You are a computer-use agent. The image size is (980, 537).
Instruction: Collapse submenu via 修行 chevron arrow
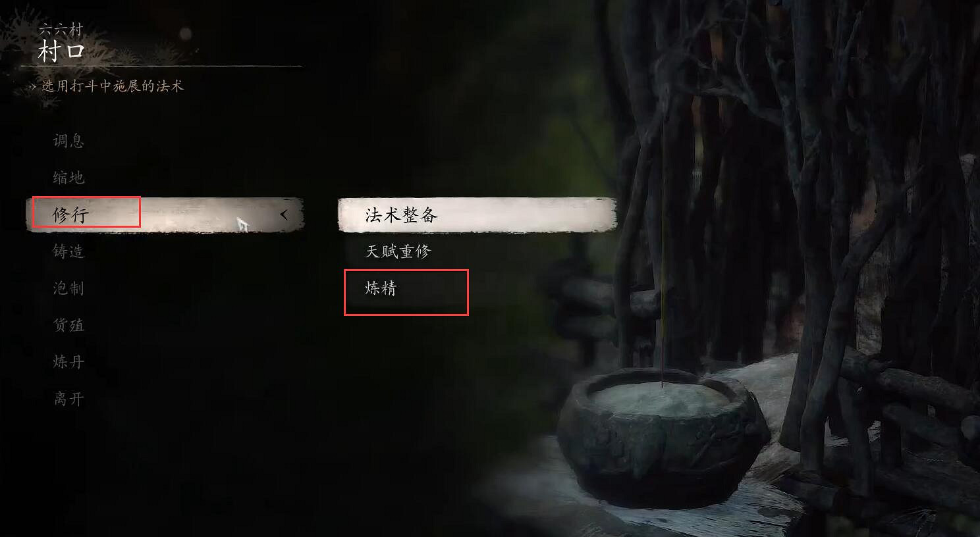(284, 215)
